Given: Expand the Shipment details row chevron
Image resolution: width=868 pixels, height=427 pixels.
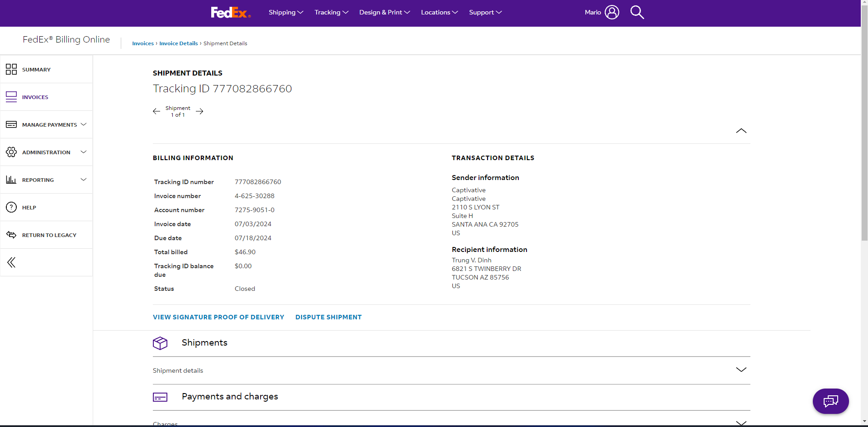Looking at the screenshot, I should click(741, 370).
